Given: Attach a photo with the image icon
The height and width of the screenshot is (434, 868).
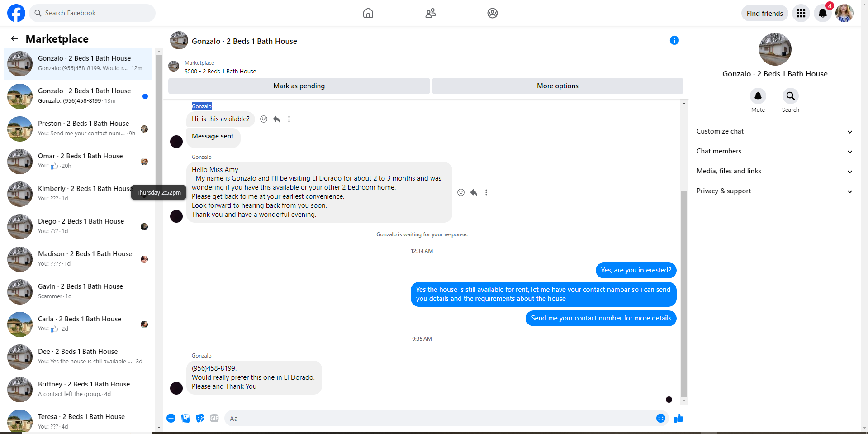Looking at the screenshot, I should coord(185,418).
